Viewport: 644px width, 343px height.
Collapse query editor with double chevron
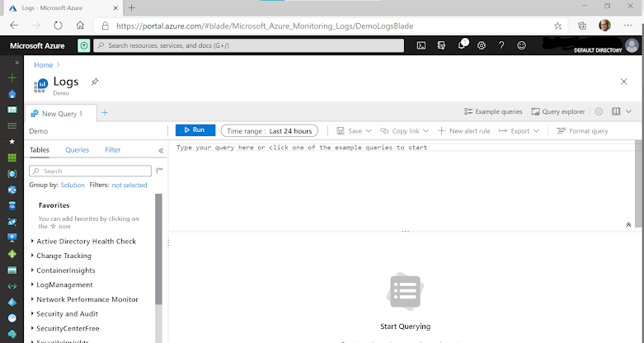(628, 225)
